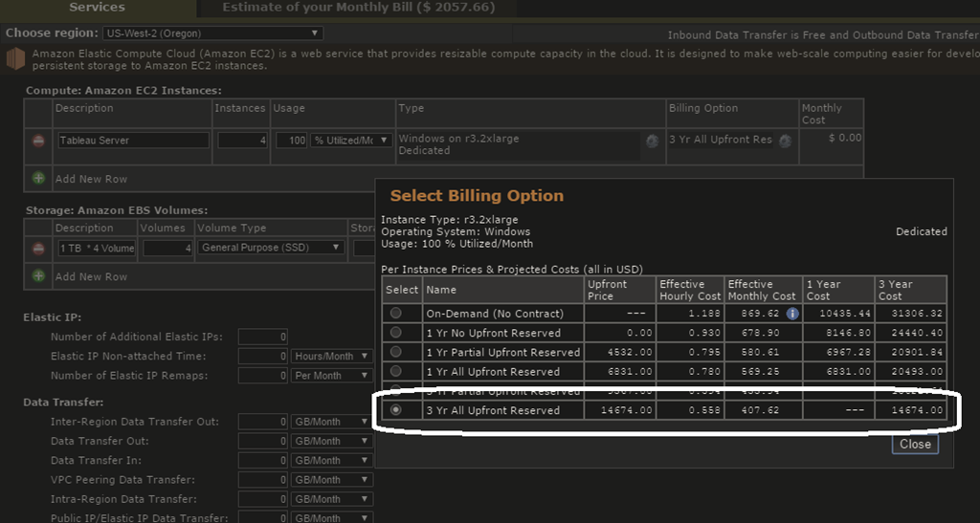Close the Select Billing Option dialog

(915, 444)
